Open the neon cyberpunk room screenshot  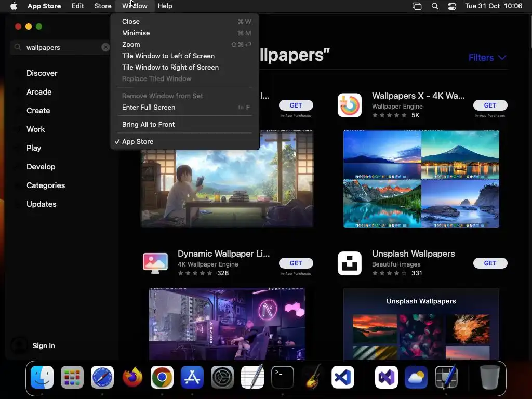[x=227, y=324]
